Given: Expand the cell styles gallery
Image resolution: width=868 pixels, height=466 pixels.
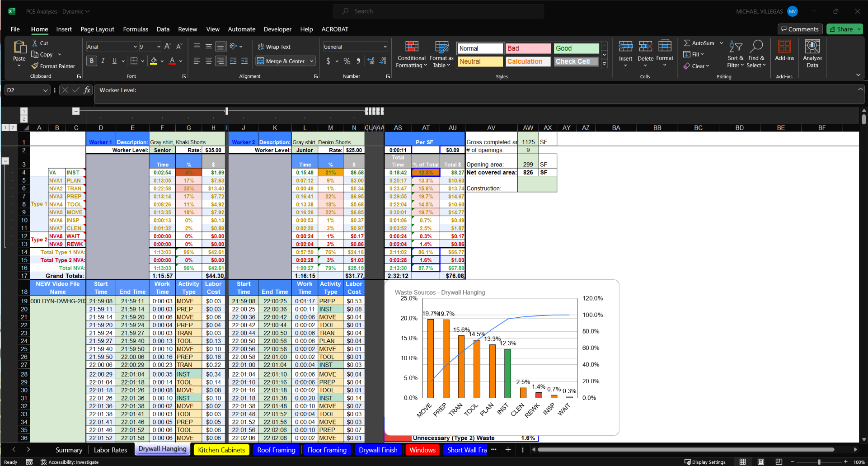Looking at the screenshot, I should click(x=604, y=64).
